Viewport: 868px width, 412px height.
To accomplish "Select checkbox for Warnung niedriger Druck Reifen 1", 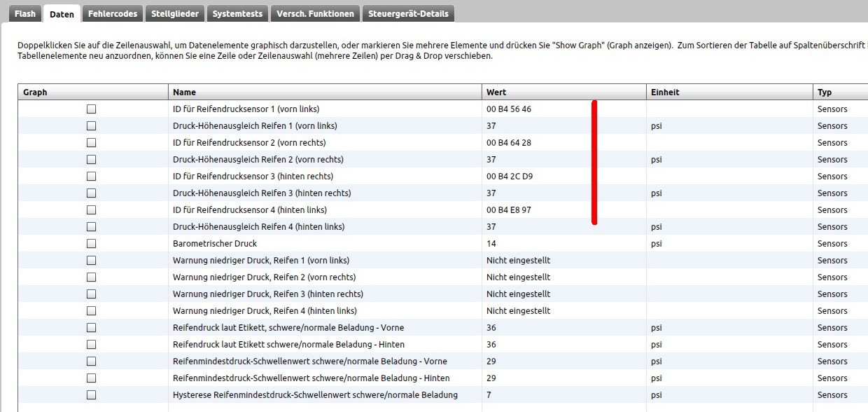I will click(91, 261).
